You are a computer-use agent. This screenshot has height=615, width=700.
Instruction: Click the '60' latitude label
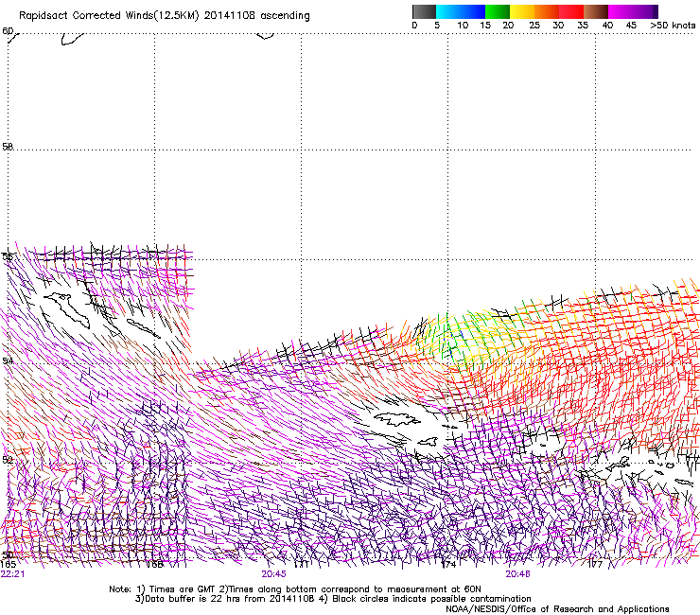(8, 31)
